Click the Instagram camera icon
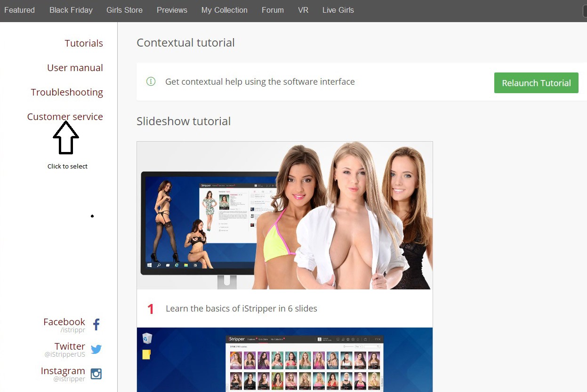This screenshot has height=392, width=587. click(96, 374)
